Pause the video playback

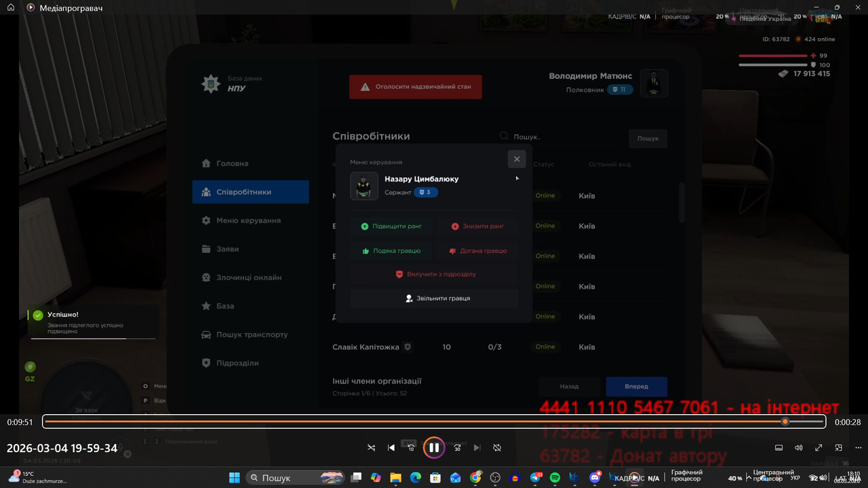[434, 447]
